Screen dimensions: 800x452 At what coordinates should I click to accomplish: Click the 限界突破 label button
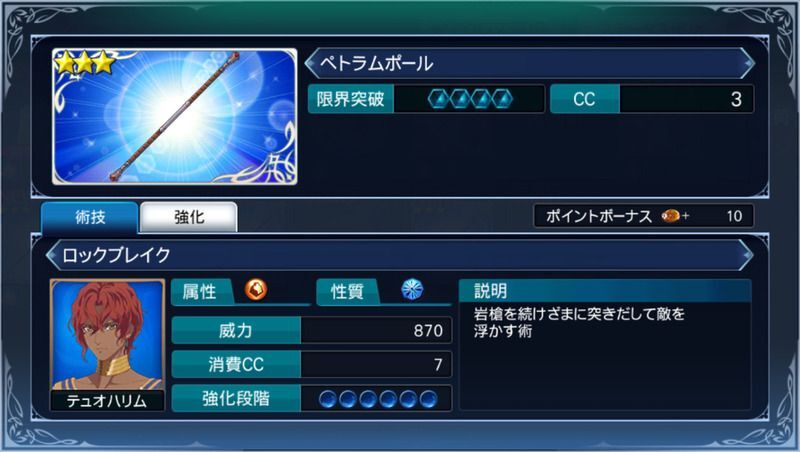[351, 99]
